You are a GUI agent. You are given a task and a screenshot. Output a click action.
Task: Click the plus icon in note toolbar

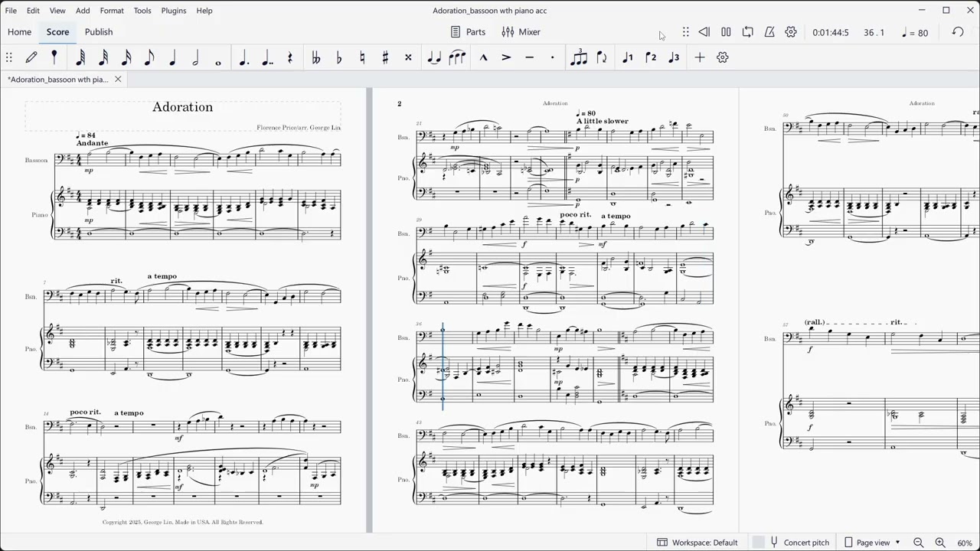[x=699, y=57]
